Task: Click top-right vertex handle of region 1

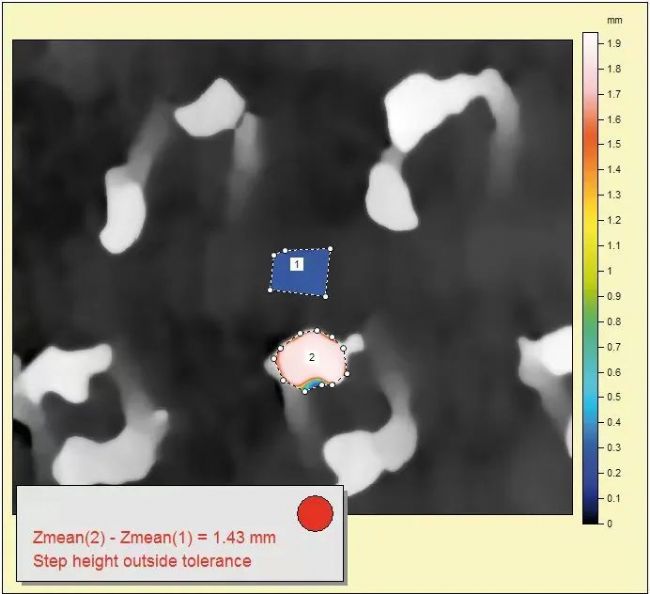Action: point(330,249)
